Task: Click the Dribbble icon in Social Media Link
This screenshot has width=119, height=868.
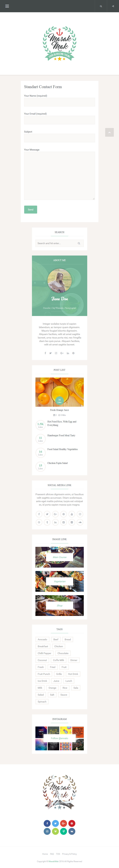Action: tap(39, 522)
